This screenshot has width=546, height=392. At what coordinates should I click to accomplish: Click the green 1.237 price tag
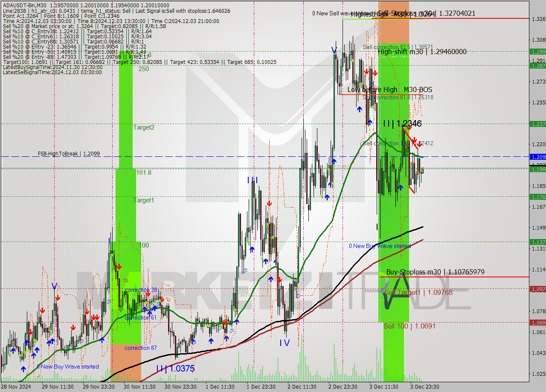click(537, 124)
